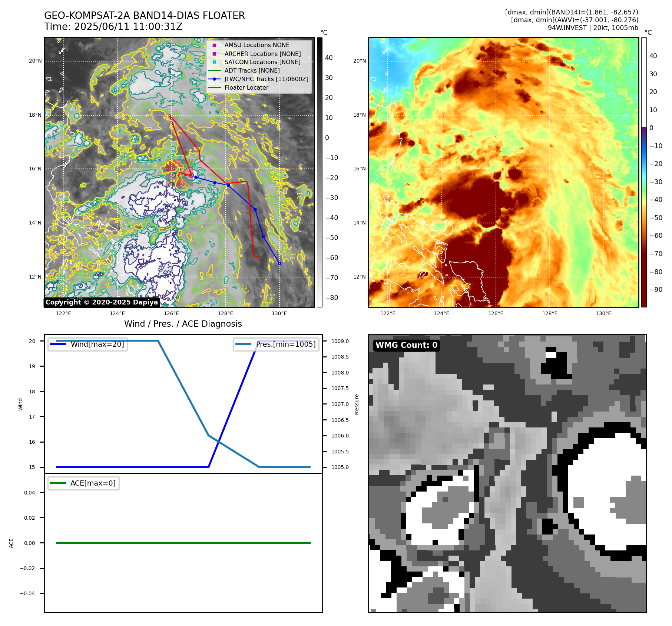Viewport: 672px width, 626px height.
Task: Click the '20°N' latitude label on grayscale map
Action: tap(36, 61)
